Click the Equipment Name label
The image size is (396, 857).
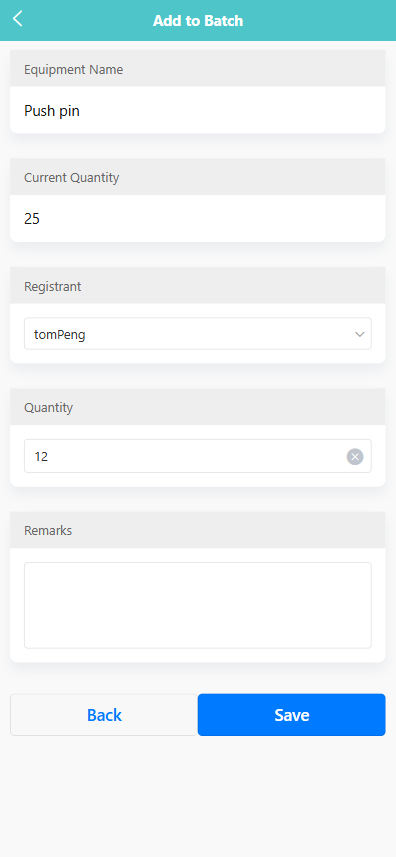[x=74, y=69]
